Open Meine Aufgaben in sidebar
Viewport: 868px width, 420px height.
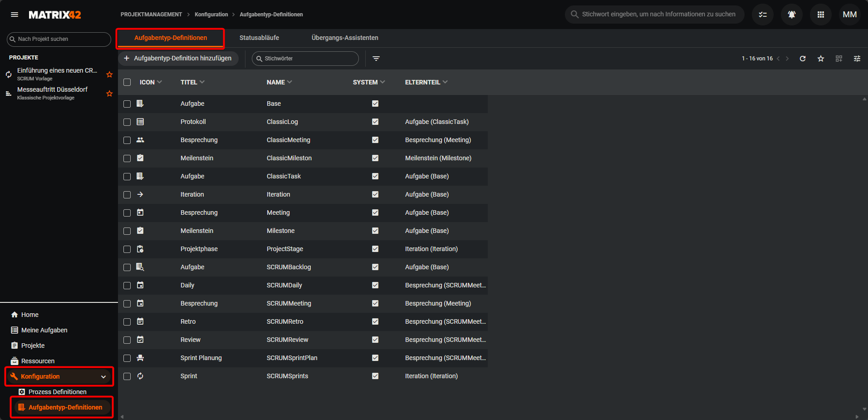pyautogui.click(x=44, y=330)
